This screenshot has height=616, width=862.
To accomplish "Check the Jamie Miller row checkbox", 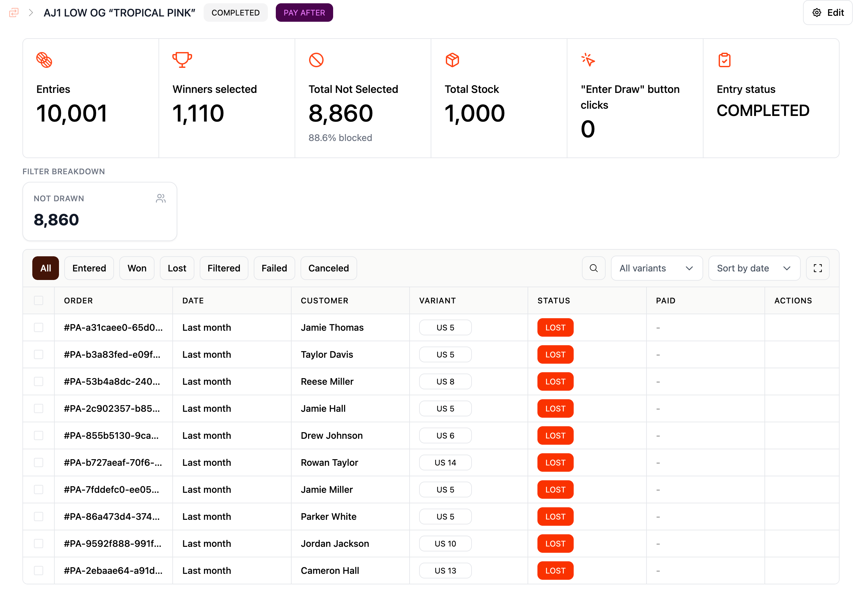I will pos(38,489).
